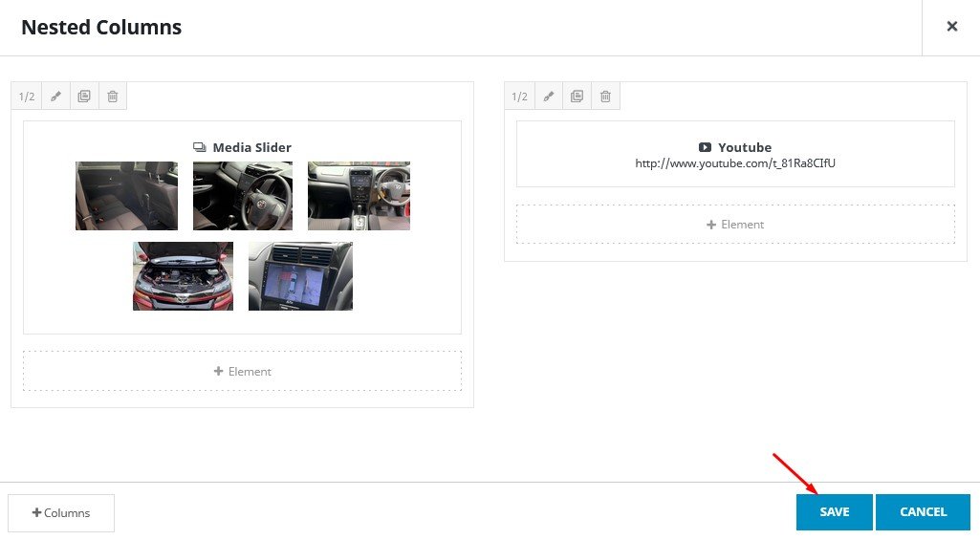The width and height of the screenshot is (980, 540).
Task: Duplicate the right column using its clone icon
Action: point(577,97)
